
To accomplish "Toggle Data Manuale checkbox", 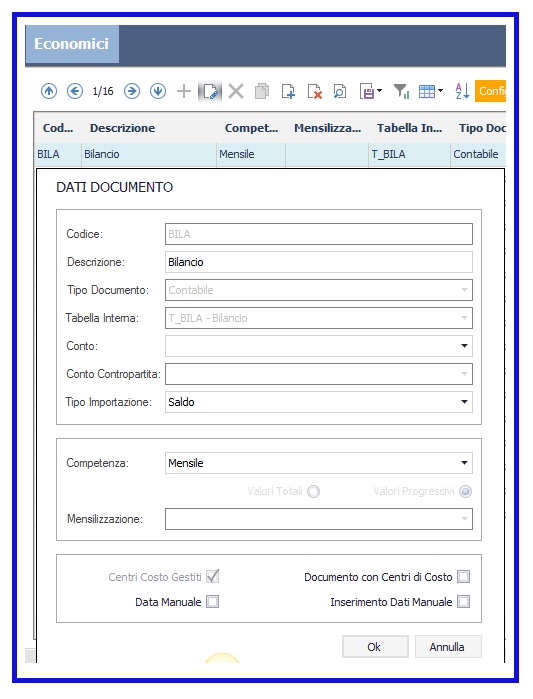I will point(213,602).
